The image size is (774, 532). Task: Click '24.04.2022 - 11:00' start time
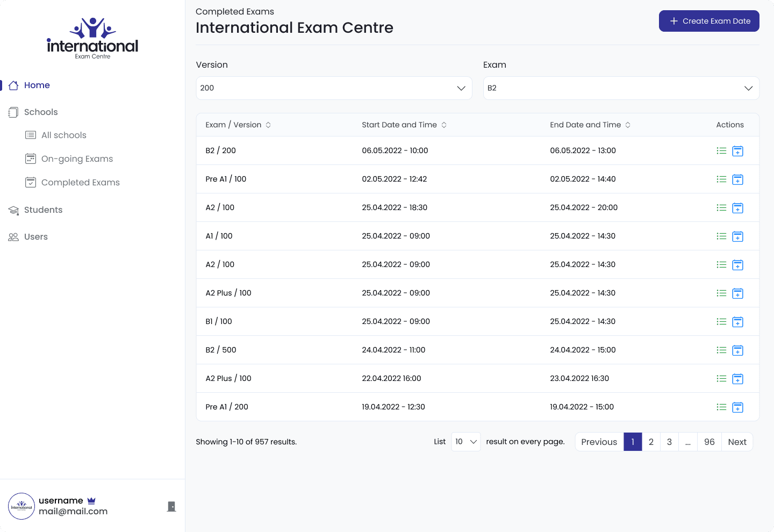click(393, 350)
